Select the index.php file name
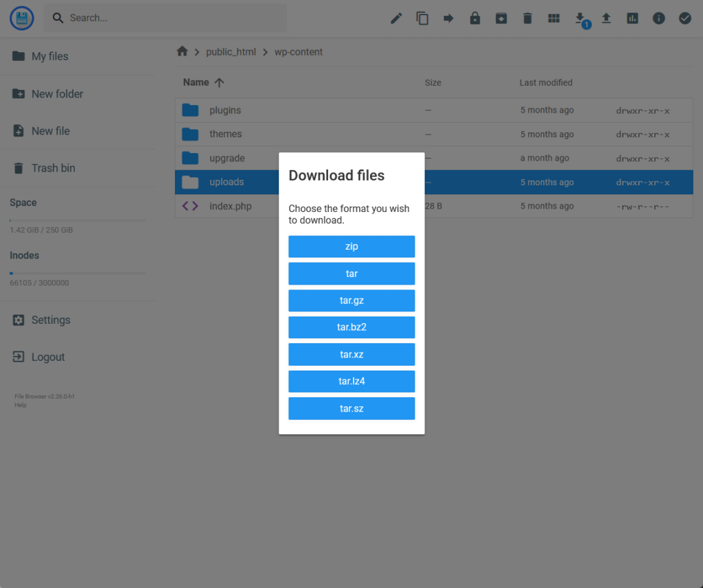The height and width of the screenshot is (588, 703). [231, 206]
